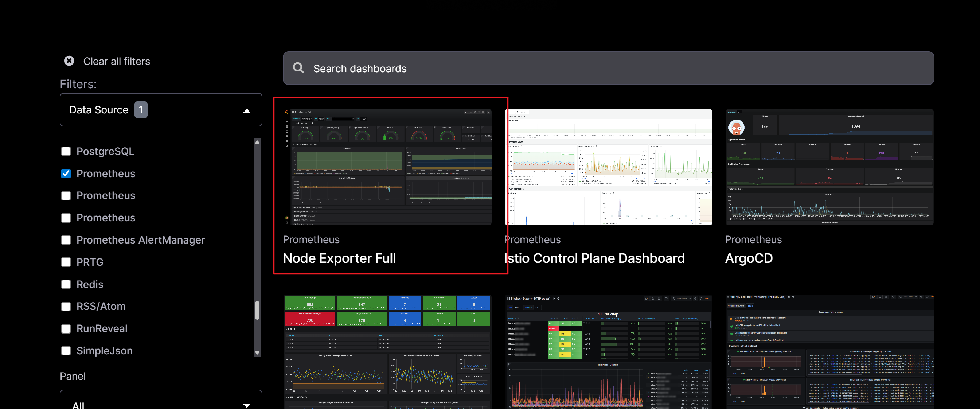The image size is (980, 409).
Task: Focus the Search dashboards input field
Action: click(608, 68)
